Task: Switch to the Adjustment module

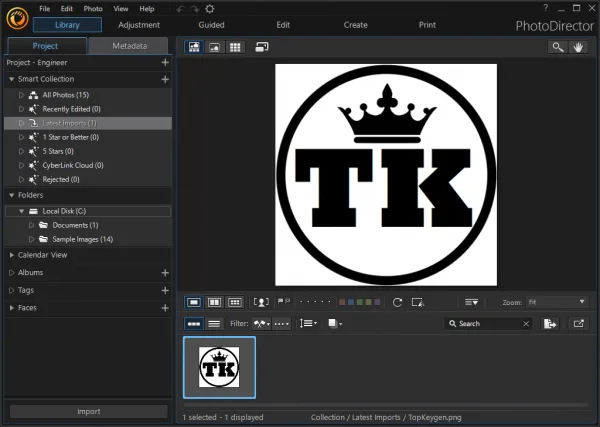Action: pyautogui.click(x=139, y=25)
